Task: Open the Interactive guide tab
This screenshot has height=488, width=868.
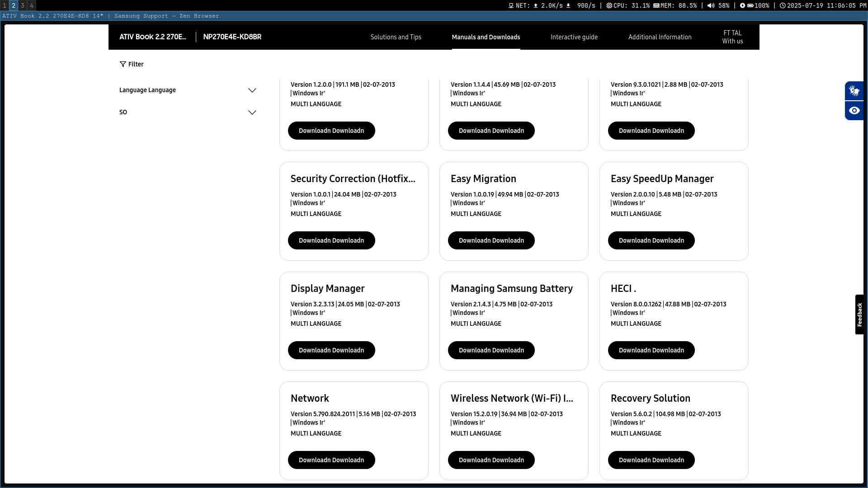Action: coord(574,37)
